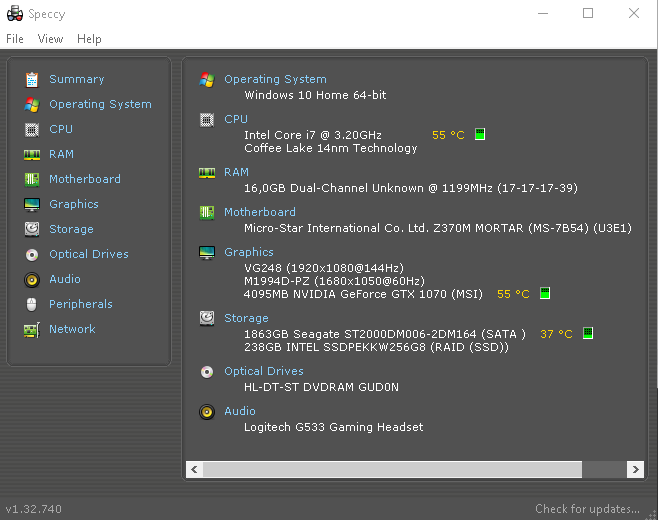Image resolution: width=658 pixels, height=520 pixels.
Task: Click the Operating System heading link in summary
Action: [275, 79]
